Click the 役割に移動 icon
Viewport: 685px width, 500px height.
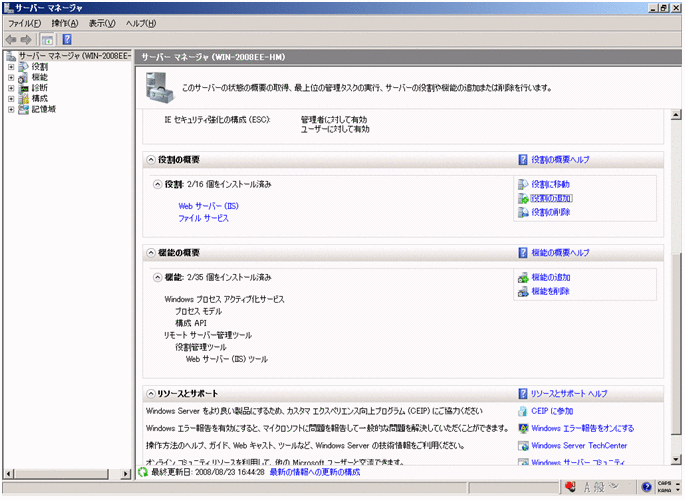523,184
